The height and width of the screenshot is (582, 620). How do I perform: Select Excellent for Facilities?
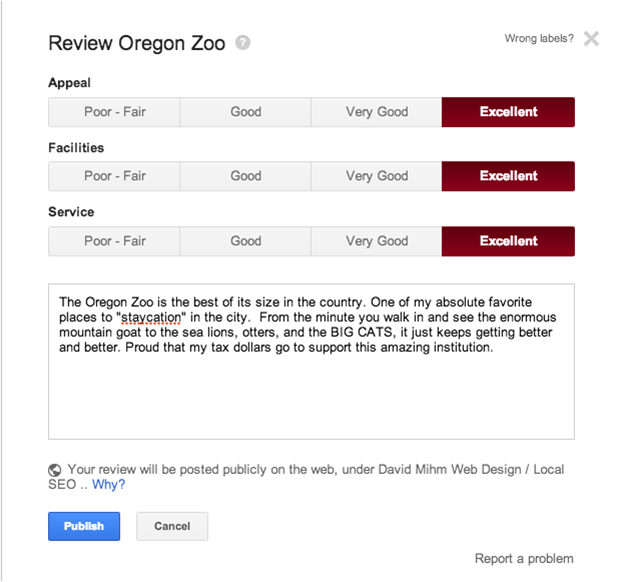point(508,176)
